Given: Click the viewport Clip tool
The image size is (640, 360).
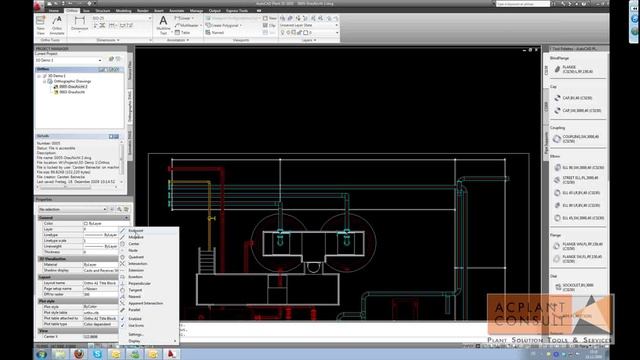Looking at the screenshot, I should click(x=269, y=25).
